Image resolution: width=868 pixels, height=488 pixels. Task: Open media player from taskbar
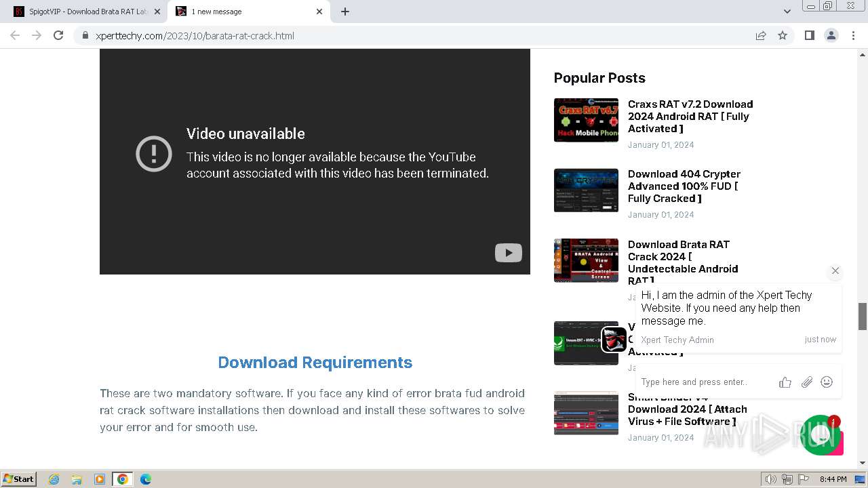100,479
